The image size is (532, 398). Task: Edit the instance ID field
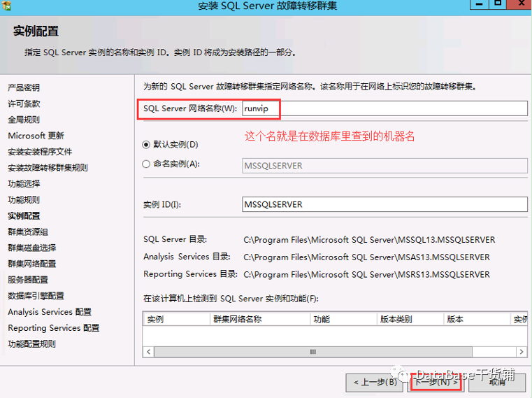pos(384,204)
